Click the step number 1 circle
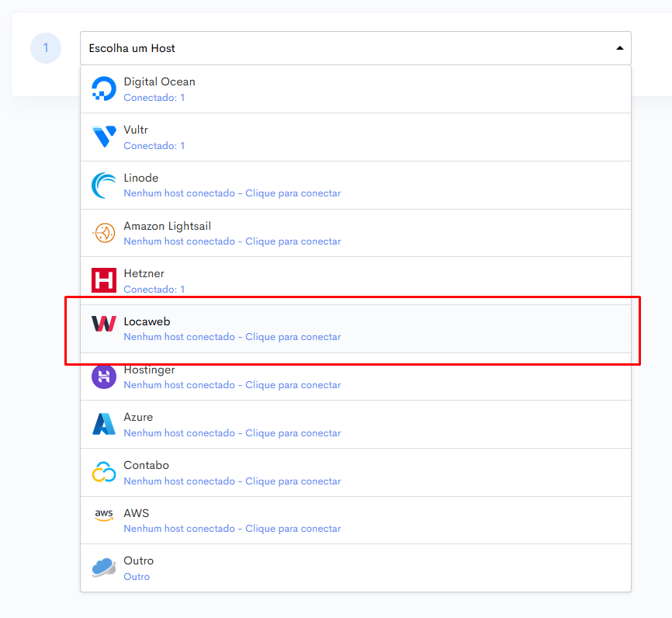The width and height of the screenshot is (672, 618). tap(46, 48)
